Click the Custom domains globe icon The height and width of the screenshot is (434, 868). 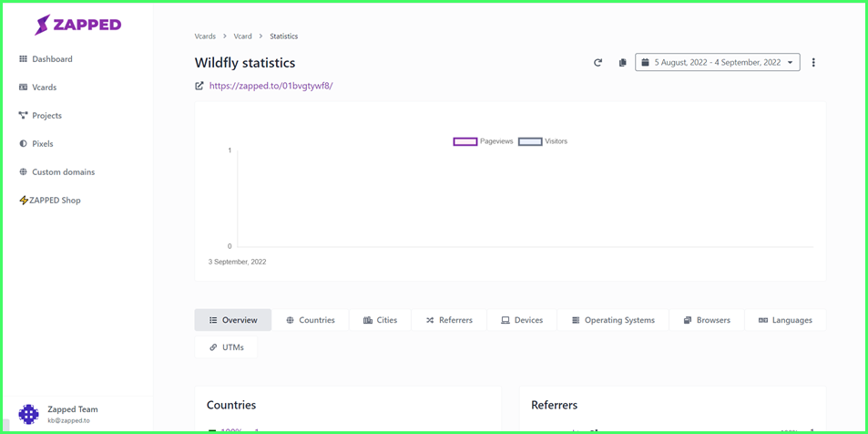24,171
